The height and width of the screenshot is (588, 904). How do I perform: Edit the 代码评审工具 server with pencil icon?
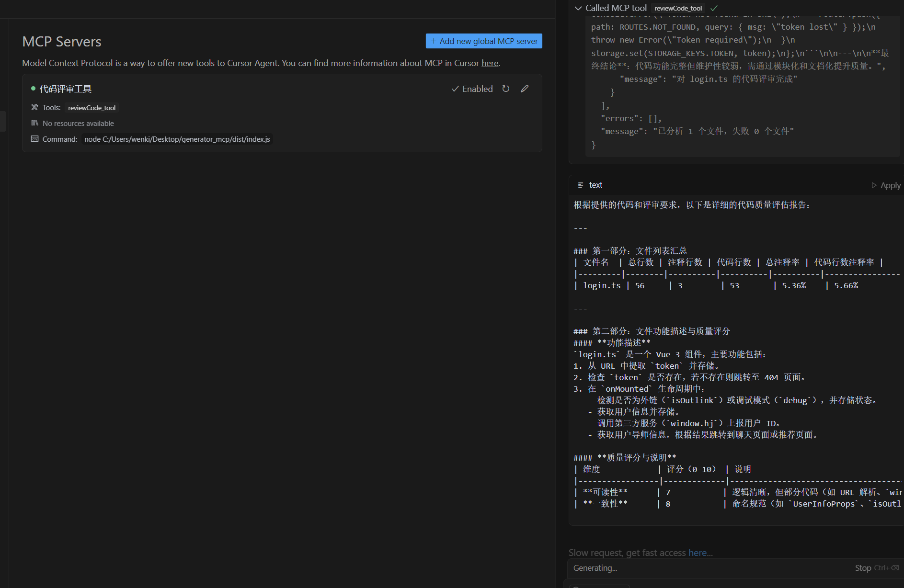click(x=525, y=89)
